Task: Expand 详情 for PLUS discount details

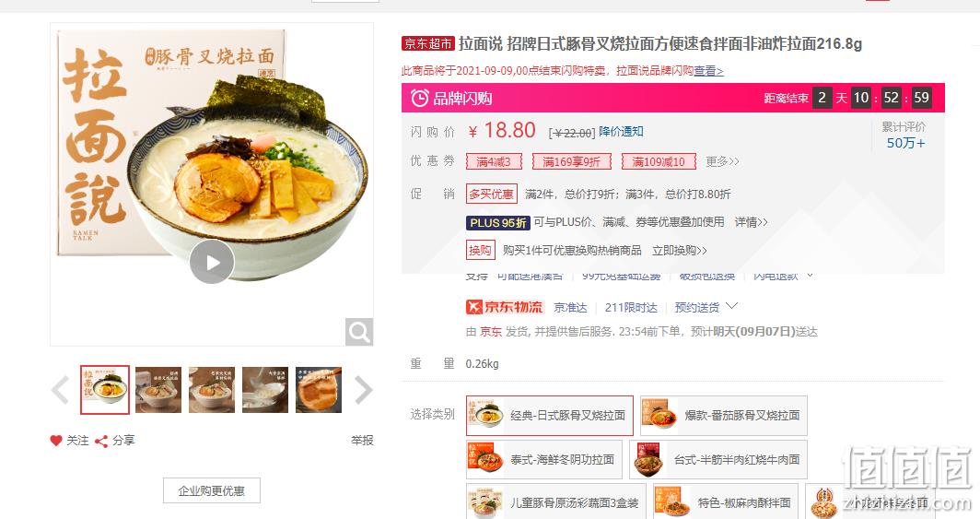Action: [751, 222]
